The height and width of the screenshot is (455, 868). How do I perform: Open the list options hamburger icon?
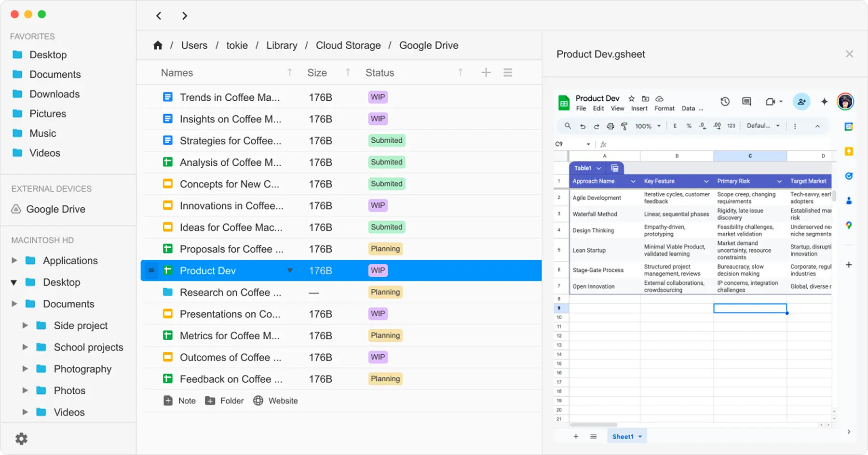coord(508,73)
